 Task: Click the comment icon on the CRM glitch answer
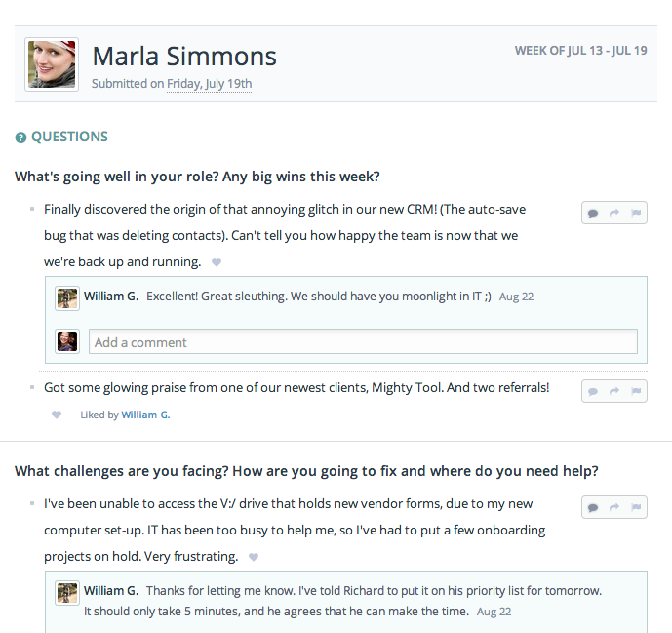point(593,213)
